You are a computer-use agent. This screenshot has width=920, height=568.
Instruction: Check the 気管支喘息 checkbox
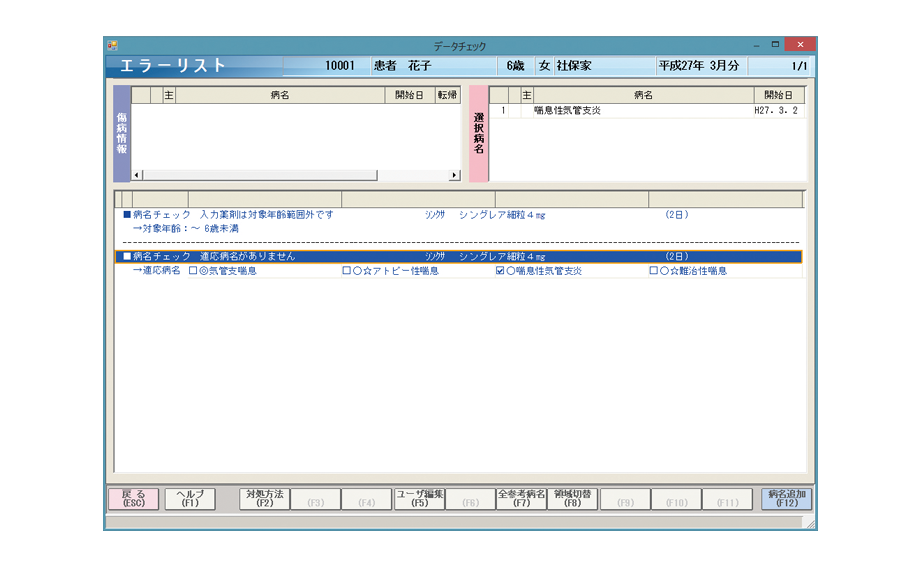193,271
